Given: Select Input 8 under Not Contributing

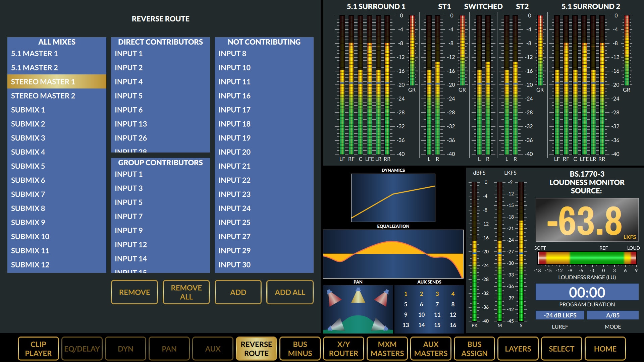Looking at the screenshot, I should pyautogui.click(x=264, y=54).
